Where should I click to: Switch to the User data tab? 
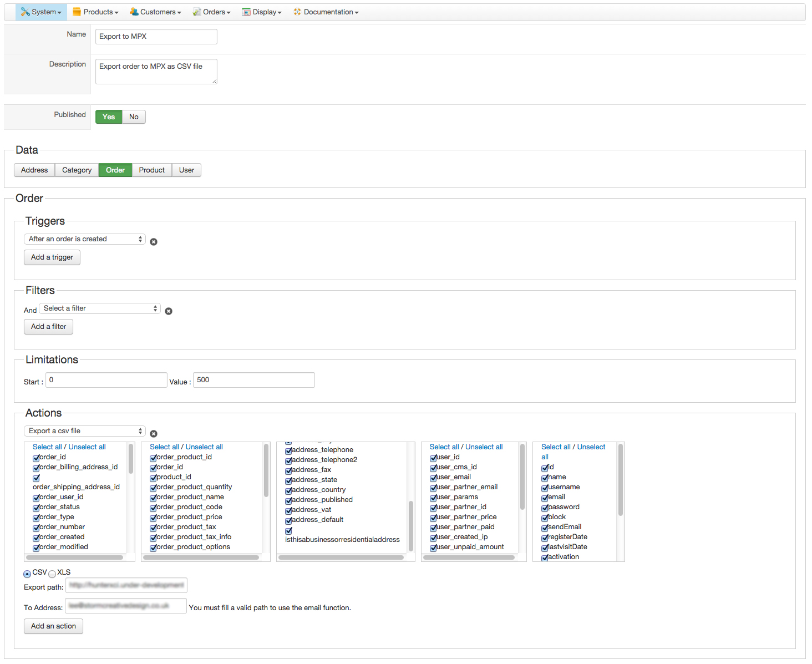(x=187, y=170)
